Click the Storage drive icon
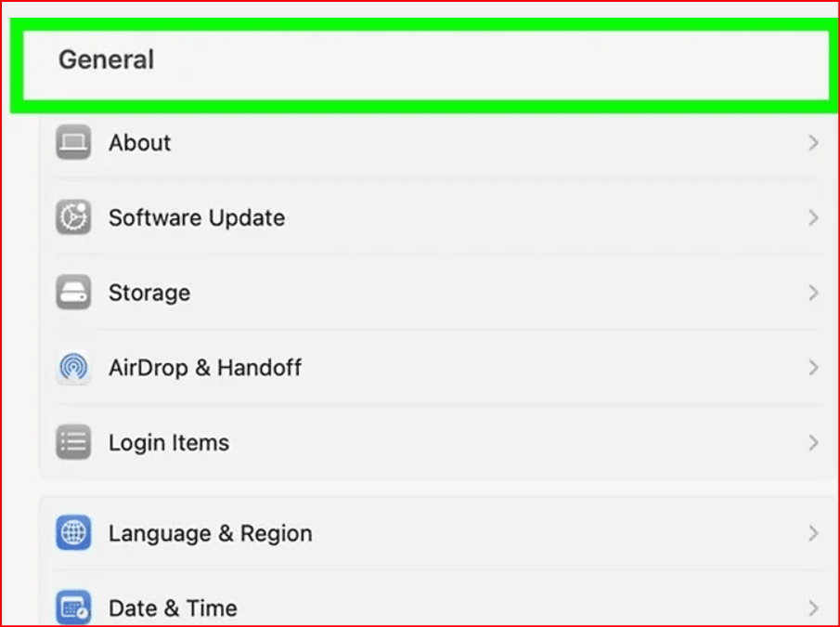 coord(73,293)
